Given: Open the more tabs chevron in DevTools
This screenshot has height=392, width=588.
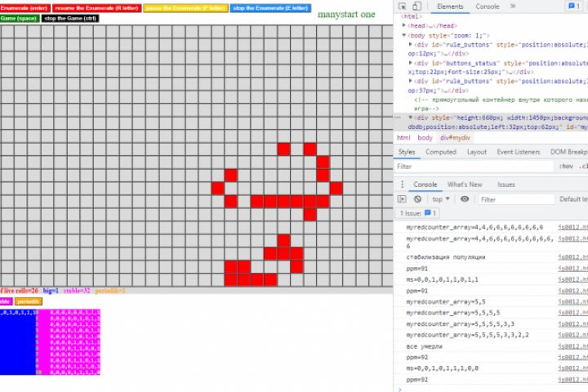Looking at the screenshot, I should click(x=513, y=7).
